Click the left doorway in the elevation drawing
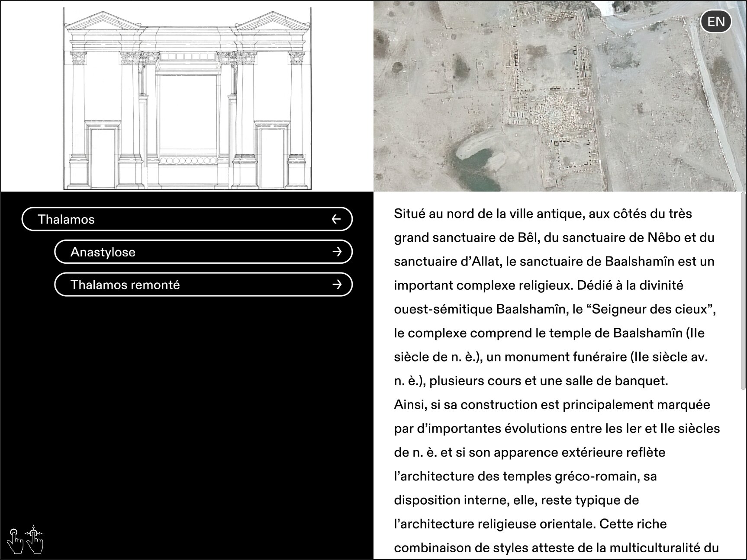The height and width of the screenshot is (560, 747). pos(103,158)
